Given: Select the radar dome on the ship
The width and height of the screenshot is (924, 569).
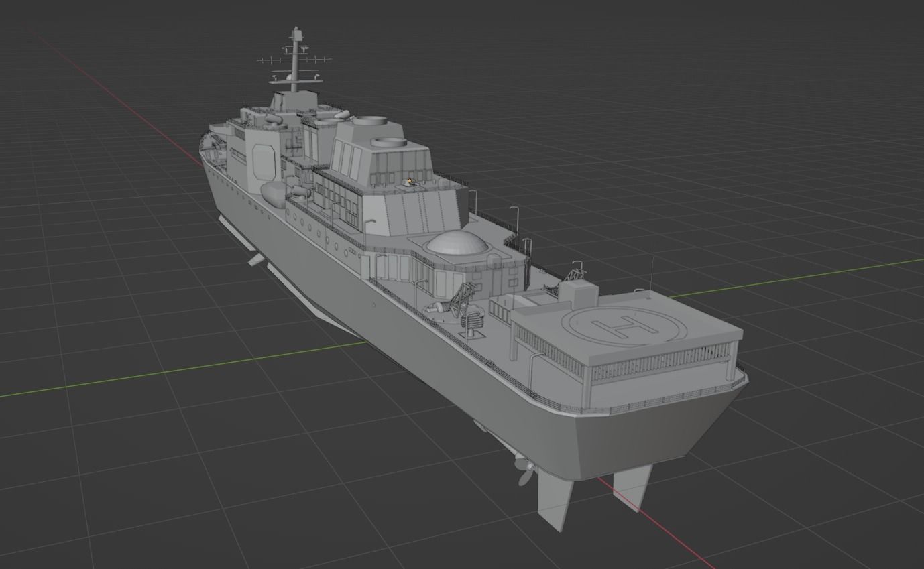Looking at the screenshot, I should 458,243.
